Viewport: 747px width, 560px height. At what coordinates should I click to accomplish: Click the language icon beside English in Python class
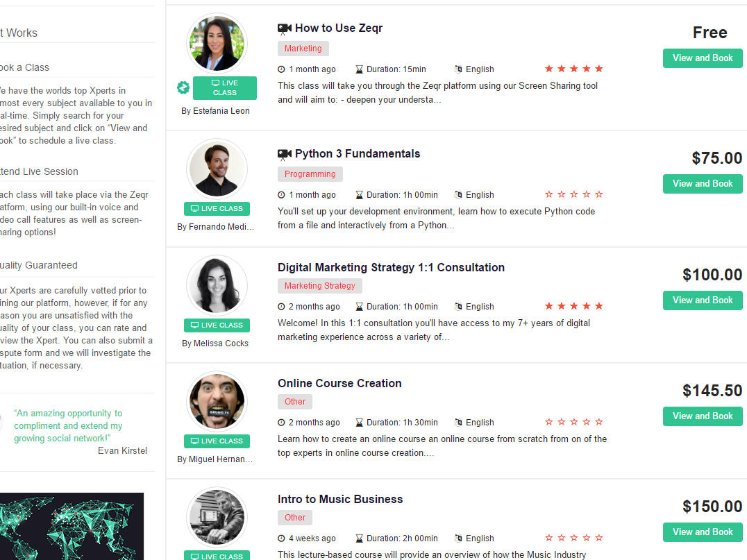[458, 195]
